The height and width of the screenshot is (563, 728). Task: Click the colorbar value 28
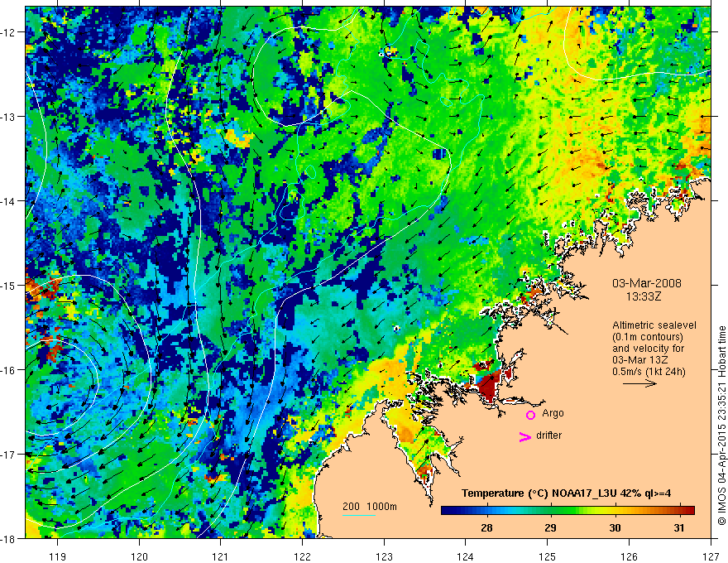click(486, 528)
